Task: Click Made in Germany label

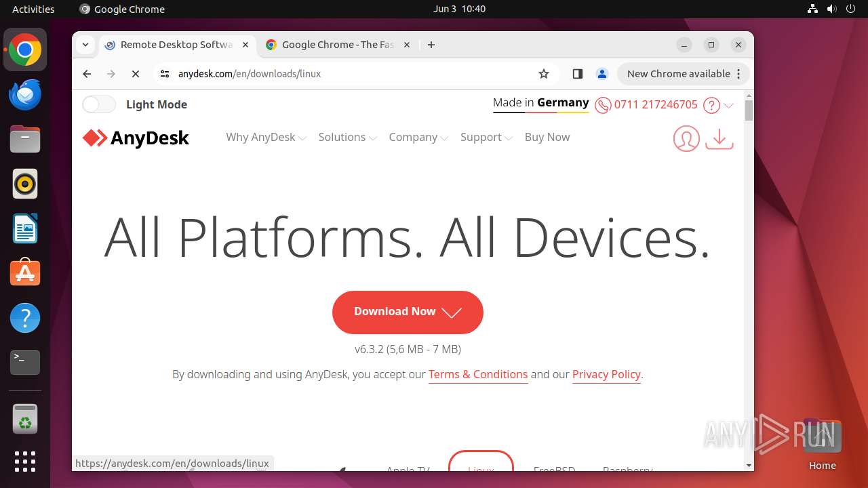Action: [x=540, y=103]
